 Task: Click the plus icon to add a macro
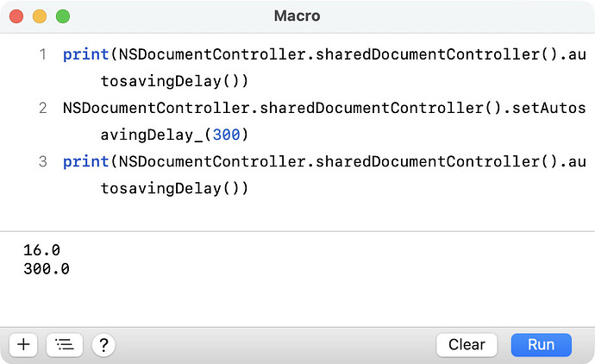tap(23, 345)
